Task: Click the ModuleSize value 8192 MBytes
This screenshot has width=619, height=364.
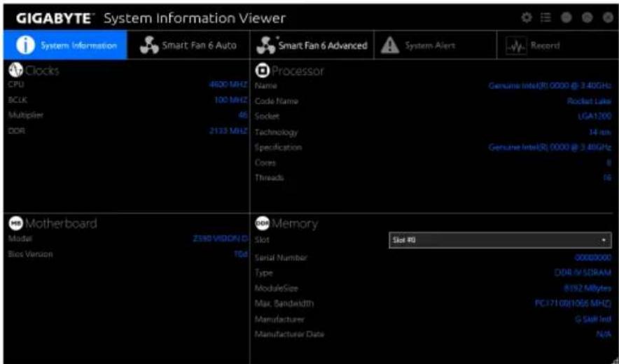Action: tap(587, 288)
